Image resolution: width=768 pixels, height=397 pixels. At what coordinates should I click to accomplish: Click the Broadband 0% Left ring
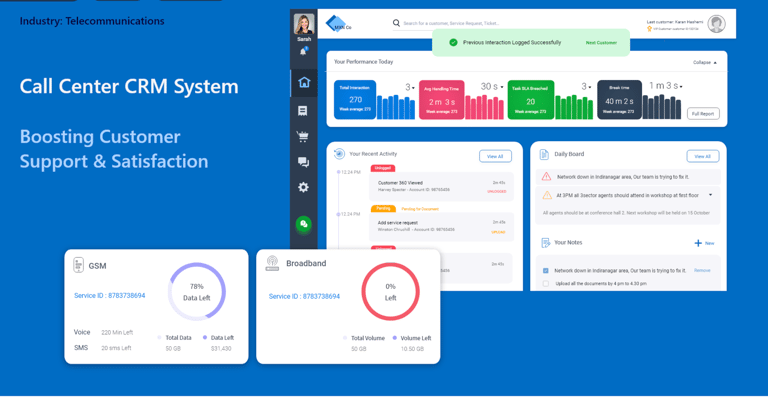[390, 292]
